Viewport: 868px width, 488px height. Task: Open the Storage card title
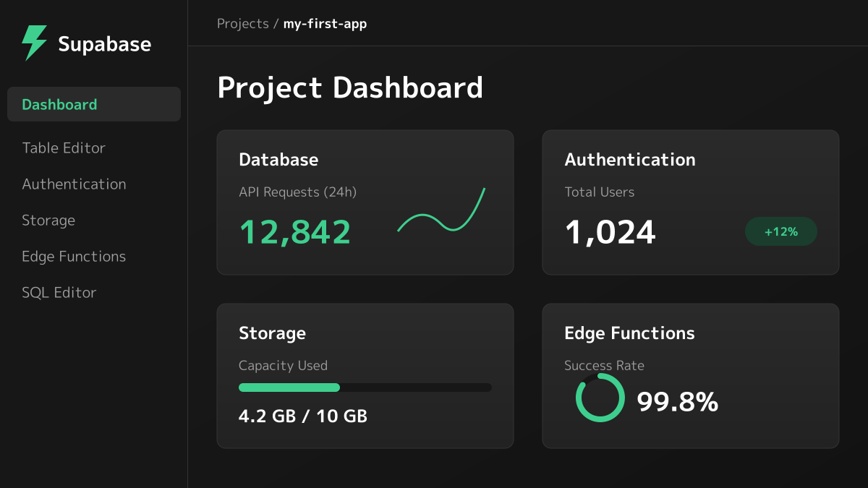point(272,333)
